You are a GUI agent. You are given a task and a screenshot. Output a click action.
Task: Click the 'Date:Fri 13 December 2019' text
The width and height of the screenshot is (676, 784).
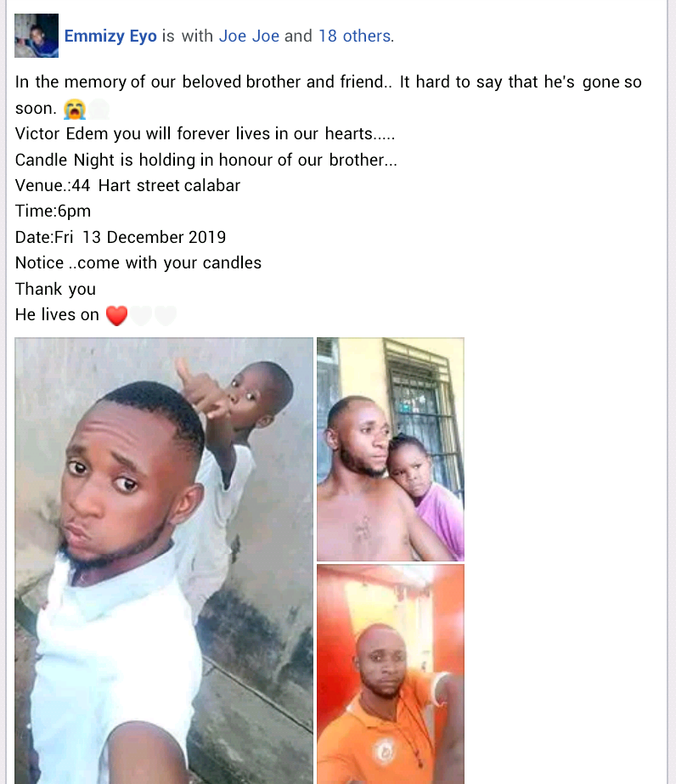[121, 237]
